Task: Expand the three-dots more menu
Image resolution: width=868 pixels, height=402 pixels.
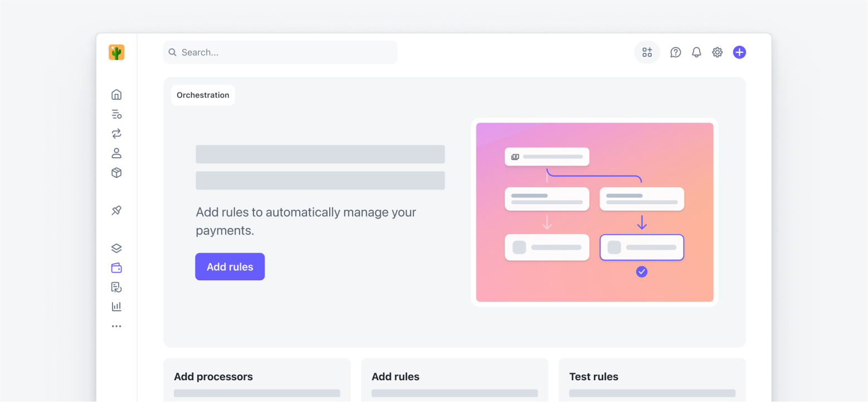Action: tap(116, 326)
